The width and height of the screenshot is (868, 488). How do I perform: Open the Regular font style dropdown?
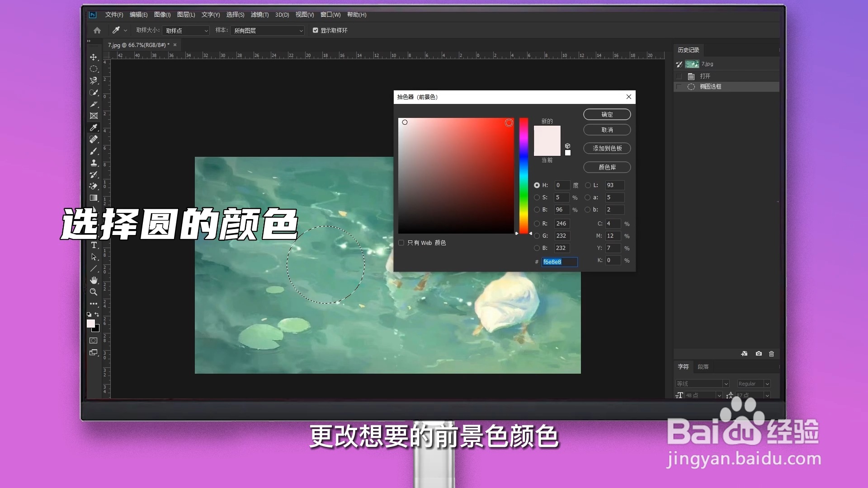[754, 384]
